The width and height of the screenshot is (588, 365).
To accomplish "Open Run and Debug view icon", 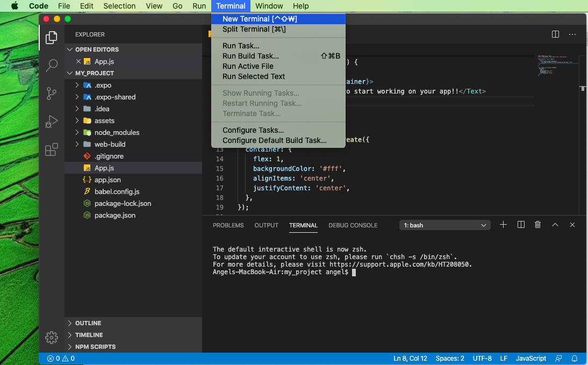I will [x=52, y=121].
